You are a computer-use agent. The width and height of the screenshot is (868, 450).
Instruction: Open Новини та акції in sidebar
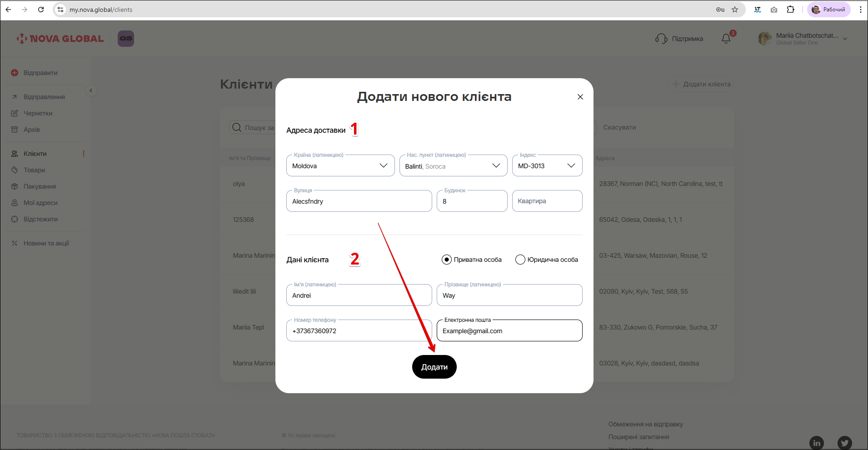coord(46,243)
